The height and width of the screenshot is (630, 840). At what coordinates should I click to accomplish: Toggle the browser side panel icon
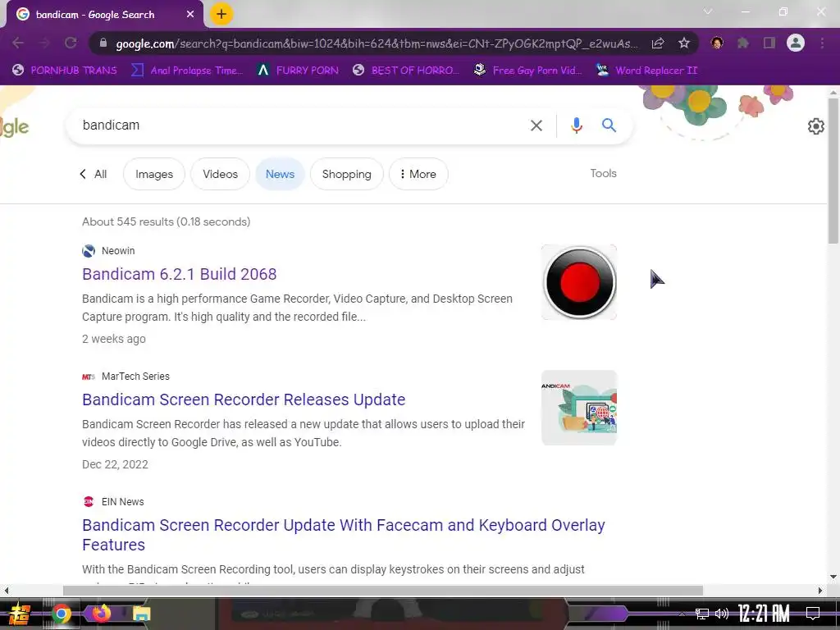click(x=769, y=43)
